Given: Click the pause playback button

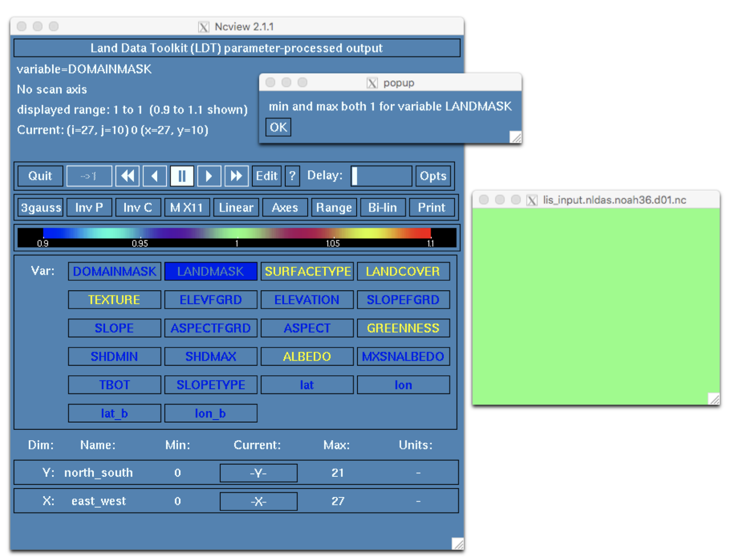Looking at the screenshot, I should coord(182,176).
